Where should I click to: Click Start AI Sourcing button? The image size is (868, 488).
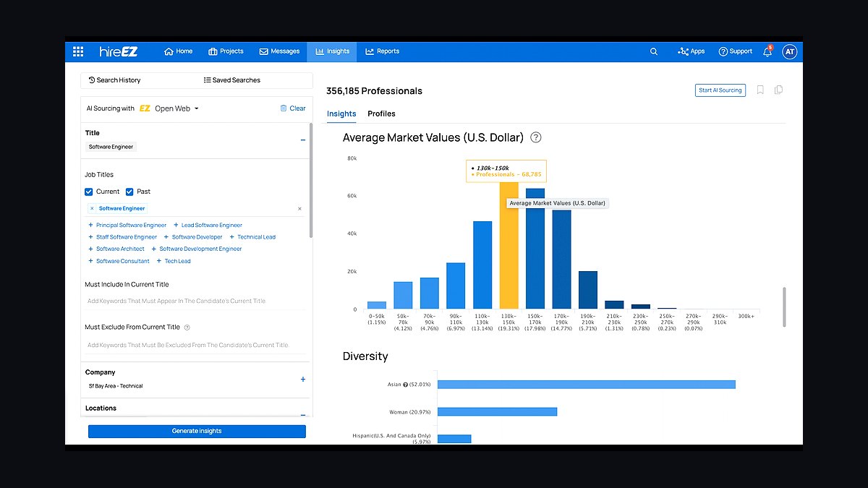pos(720,90)
